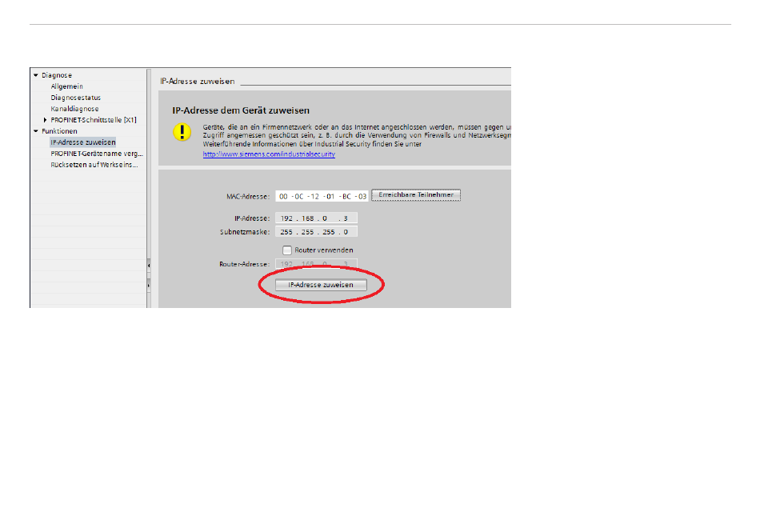Viewport: 760px width, 532px height.
Task: Open the siemens.com industrialsecurity link
Action: click(269, 154)
